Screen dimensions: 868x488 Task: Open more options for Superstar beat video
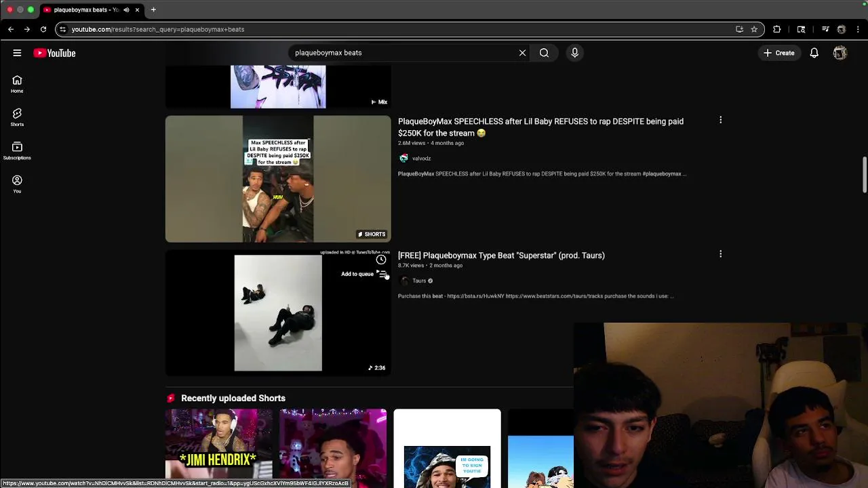[720, 254]
